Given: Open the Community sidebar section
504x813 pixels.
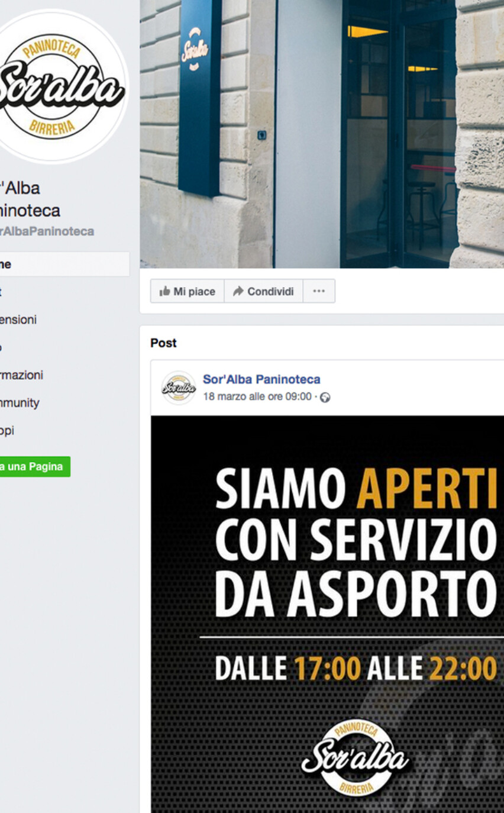Looking at the screenshot, I should tap(20, 403).
